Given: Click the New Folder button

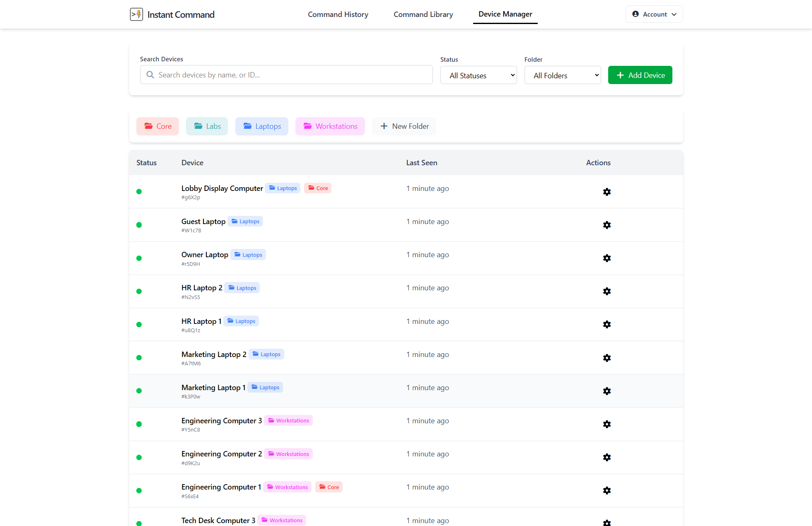Looking at the screenshot, I should pyautogui.click(x=404, y=126).
